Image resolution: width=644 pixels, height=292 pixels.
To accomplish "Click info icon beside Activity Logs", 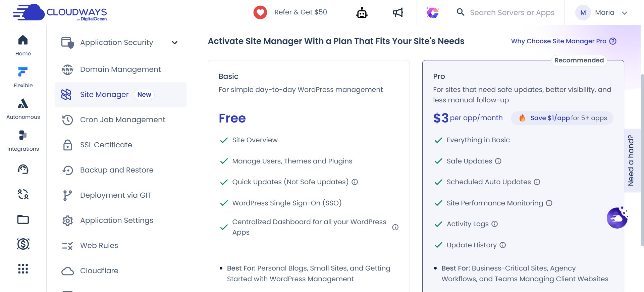I will [495, 224].
